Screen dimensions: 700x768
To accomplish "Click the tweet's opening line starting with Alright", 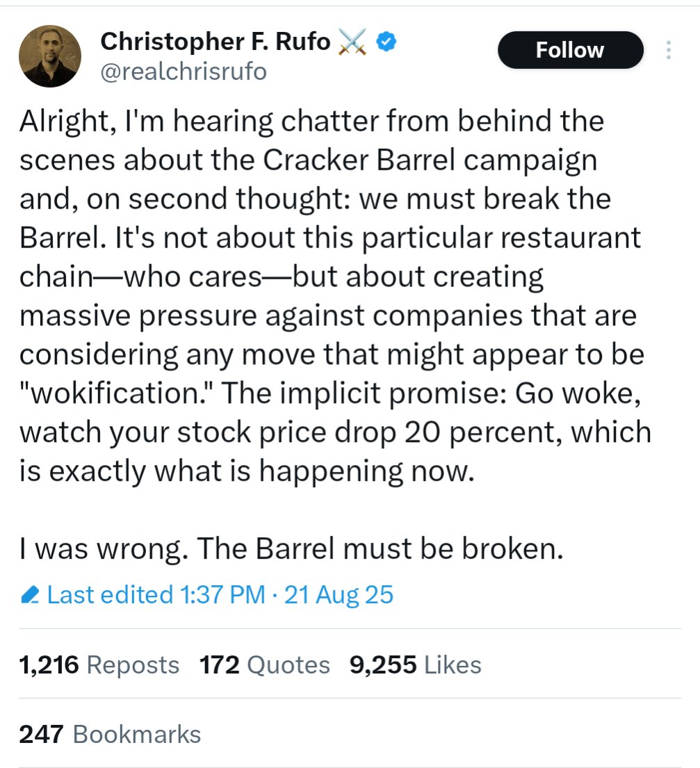I will (311, 121).
